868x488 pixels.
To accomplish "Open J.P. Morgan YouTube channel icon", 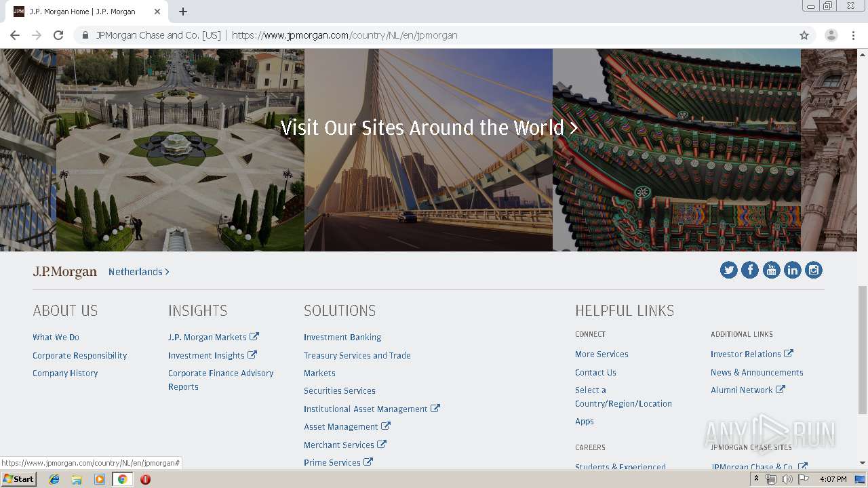I will pyautogui.click(x=771, y=270).
